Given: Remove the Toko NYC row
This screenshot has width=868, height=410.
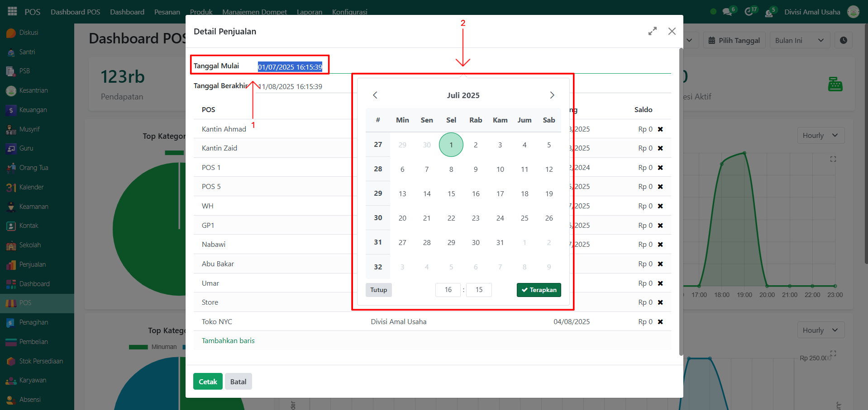Looking at the screenshot, I should coord(660,322).
